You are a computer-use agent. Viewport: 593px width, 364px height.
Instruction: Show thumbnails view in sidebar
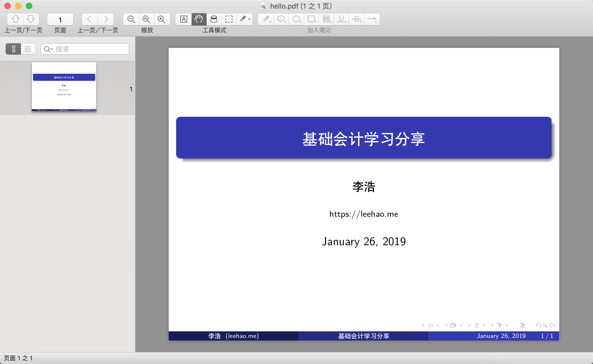13,49
